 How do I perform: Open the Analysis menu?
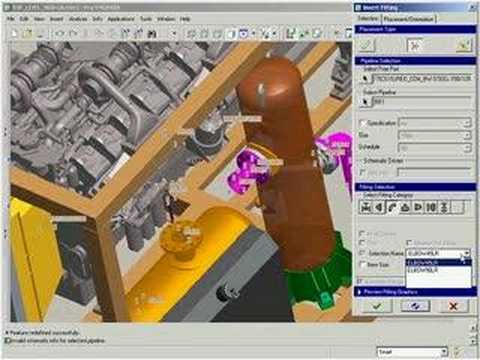tap(78, 19)
